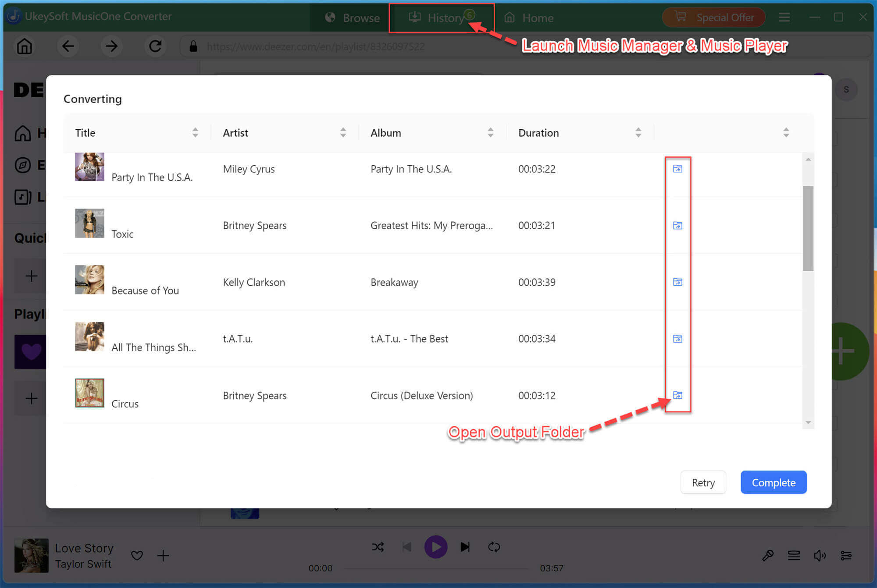Open output folder for Circus
This screenshot has height=588, width=877.
677,395
